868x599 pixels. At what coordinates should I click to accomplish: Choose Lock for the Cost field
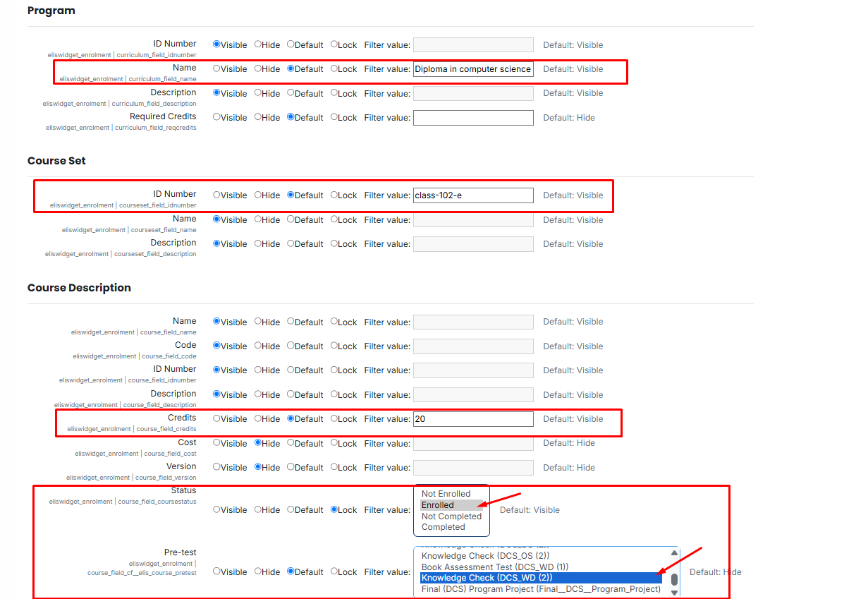334,443
